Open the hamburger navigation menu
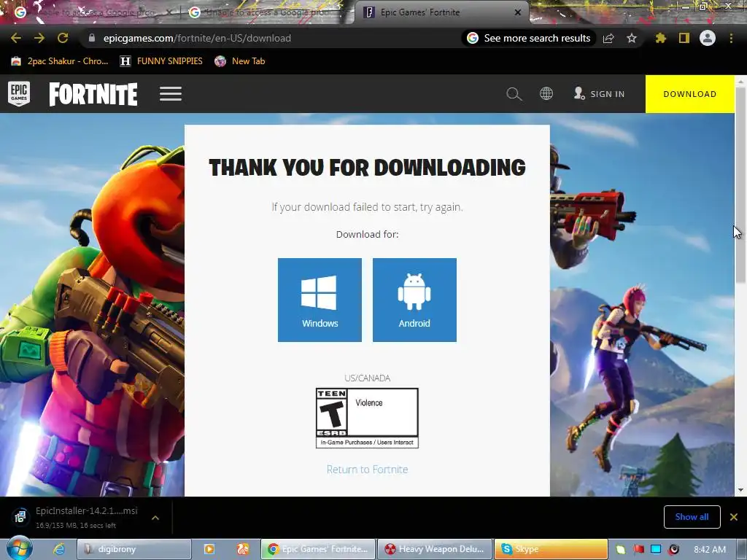 171,94
